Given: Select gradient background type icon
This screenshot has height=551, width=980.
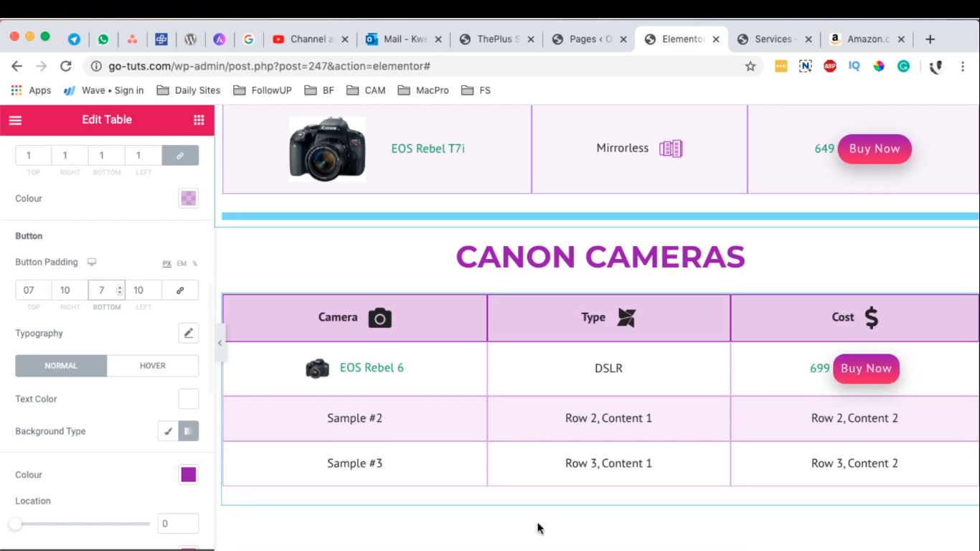Looking at the screenshot, I should [188, 431].
